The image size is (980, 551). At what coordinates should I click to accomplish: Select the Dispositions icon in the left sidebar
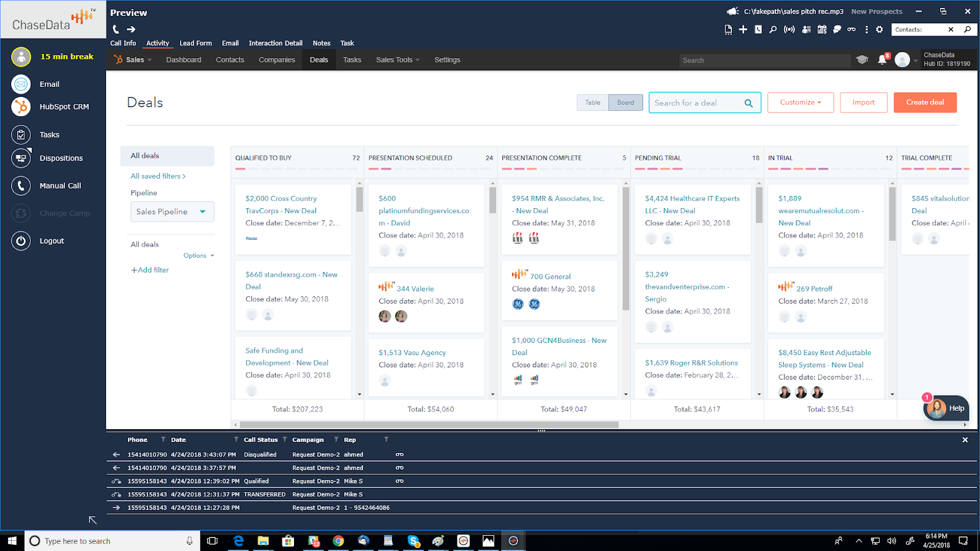[20, 158]
